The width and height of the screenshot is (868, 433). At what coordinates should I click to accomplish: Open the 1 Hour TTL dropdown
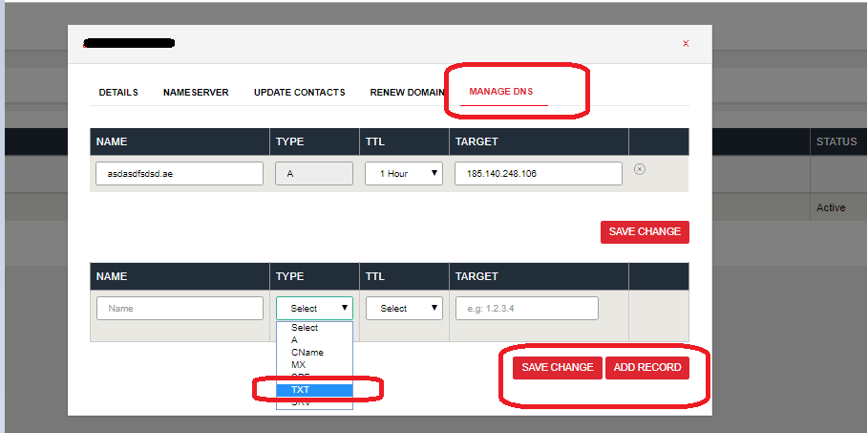pyautogui.click(x=404, y=174)
